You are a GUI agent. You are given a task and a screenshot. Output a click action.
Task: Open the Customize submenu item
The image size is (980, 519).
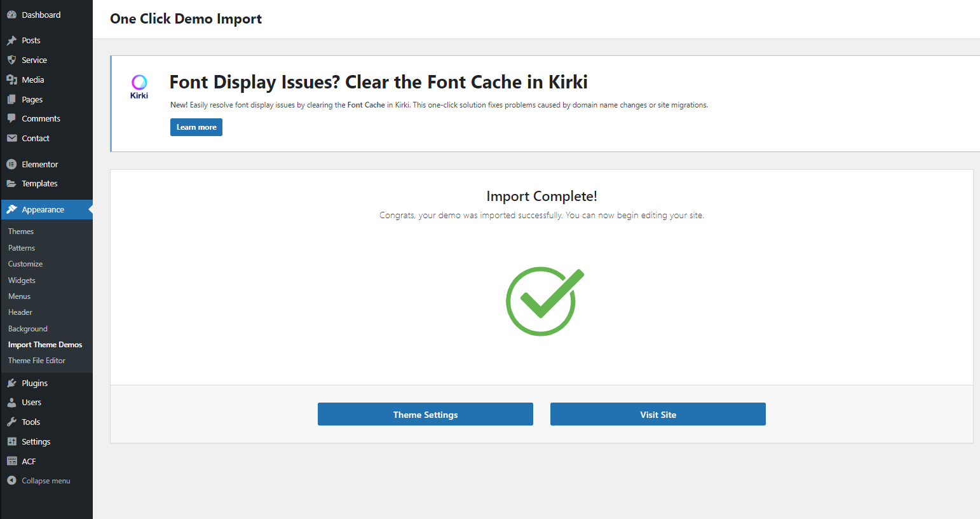click(25, 264)
